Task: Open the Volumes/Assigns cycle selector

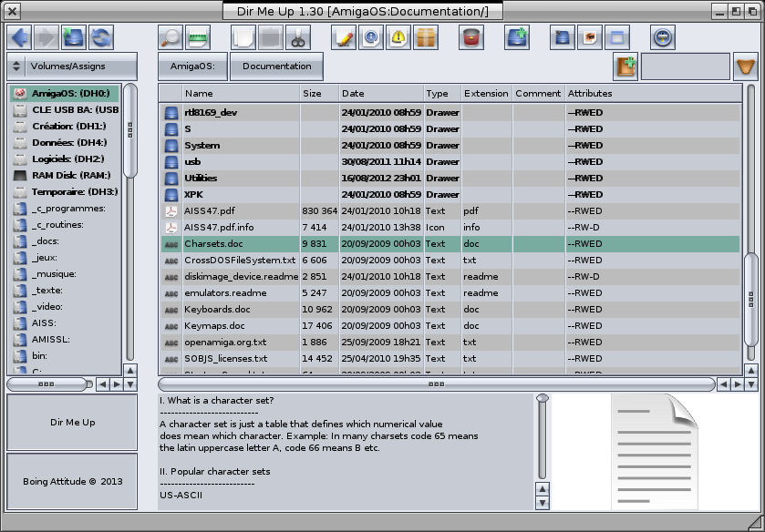Action: pyautogui.click(x=72, y=66)
